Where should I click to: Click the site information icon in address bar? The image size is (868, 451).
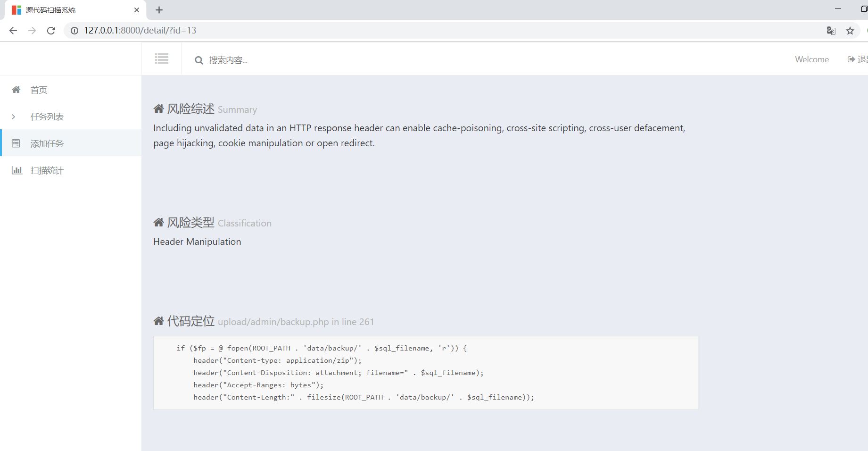[x=74, y=31]
